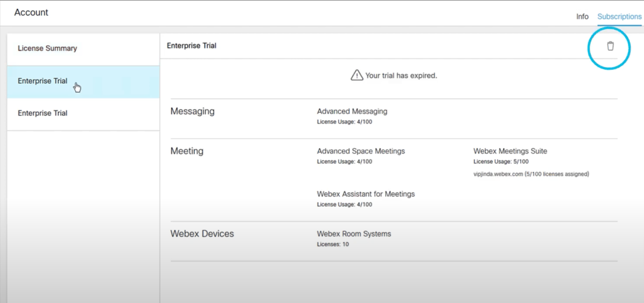Click License Usage 4/100 under Advanced Space Meetings
The image size is (644, 303).
click(345, 162)
